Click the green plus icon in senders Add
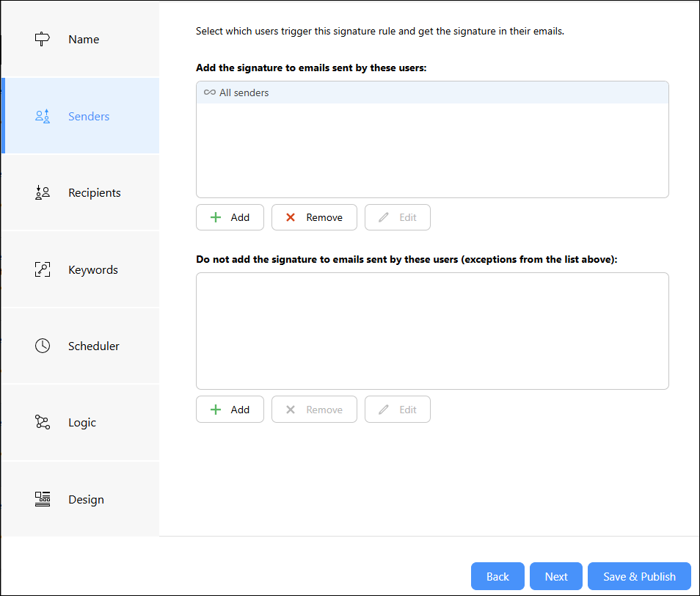 216,217
